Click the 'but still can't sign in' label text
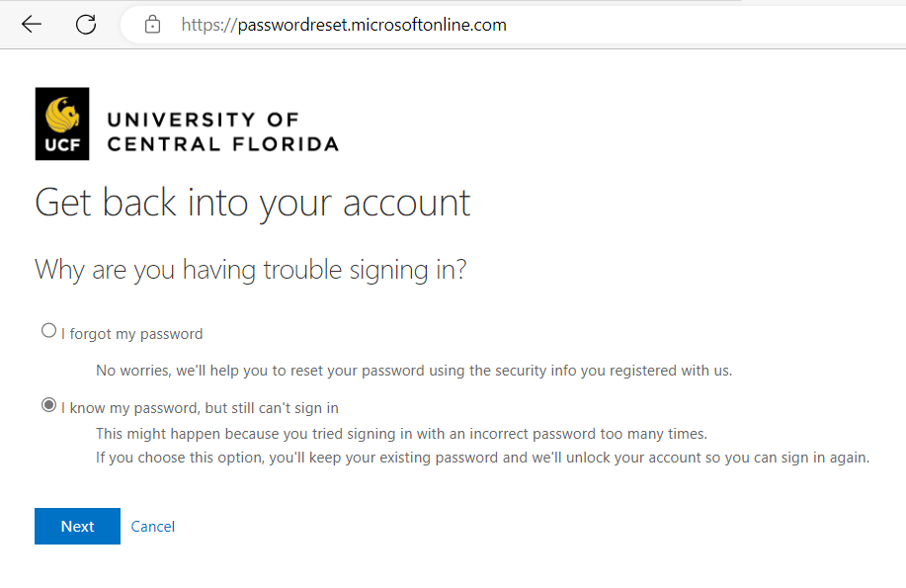Image resolution: width=906 pixels, height=588 pixels. click(x=272, y=407)
